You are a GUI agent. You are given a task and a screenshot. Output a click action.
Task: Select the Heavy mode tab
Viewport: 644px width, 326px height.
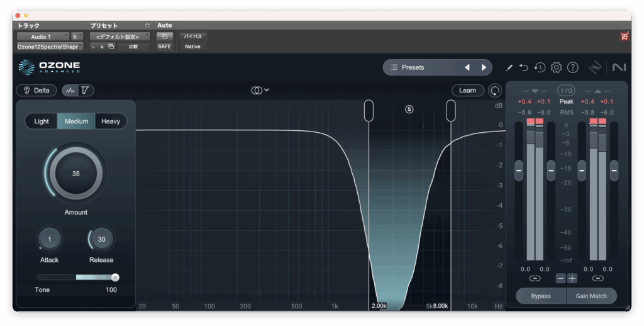pos(111,121)
